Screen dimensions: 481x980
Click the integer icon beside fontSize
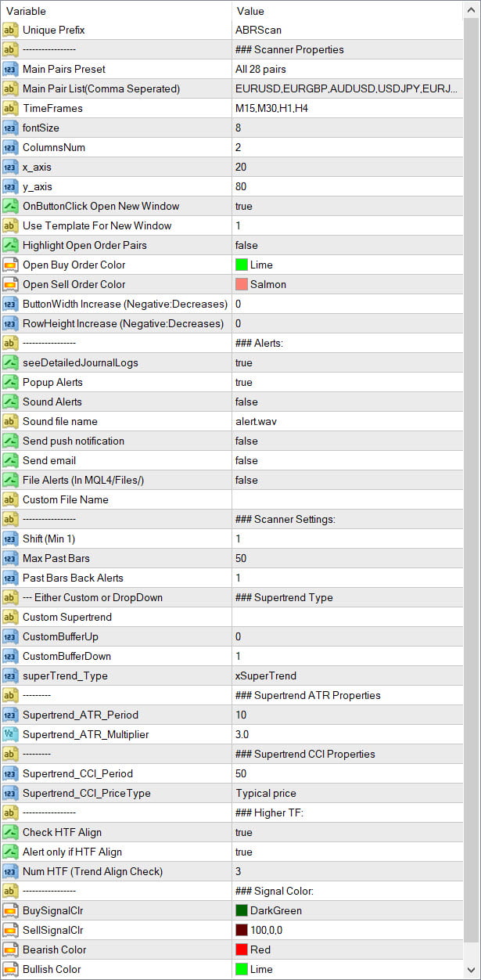pyautogui.click(x=10, y=128)
